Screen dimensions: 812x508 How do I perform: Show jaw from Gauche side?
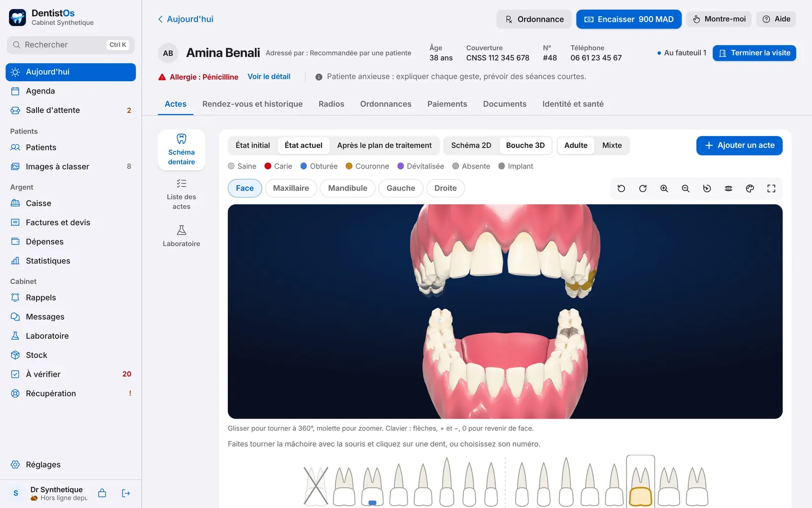(x=401, y=188)
